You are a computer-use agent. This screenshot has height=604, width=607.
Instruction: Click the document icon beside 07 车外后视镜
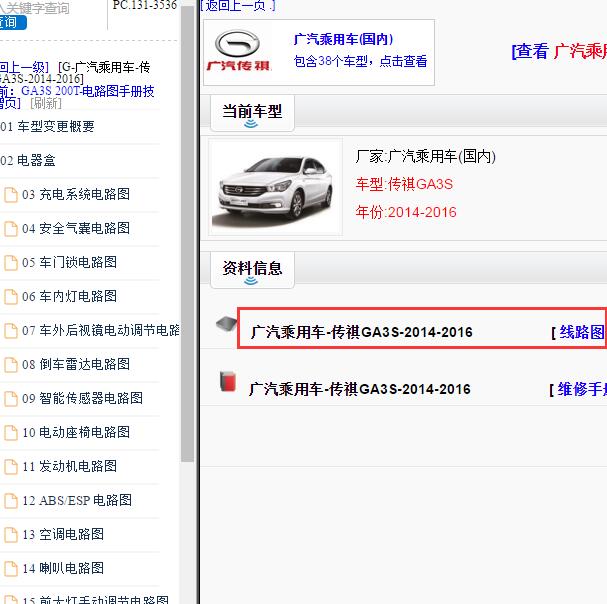[x=10, y=331]
